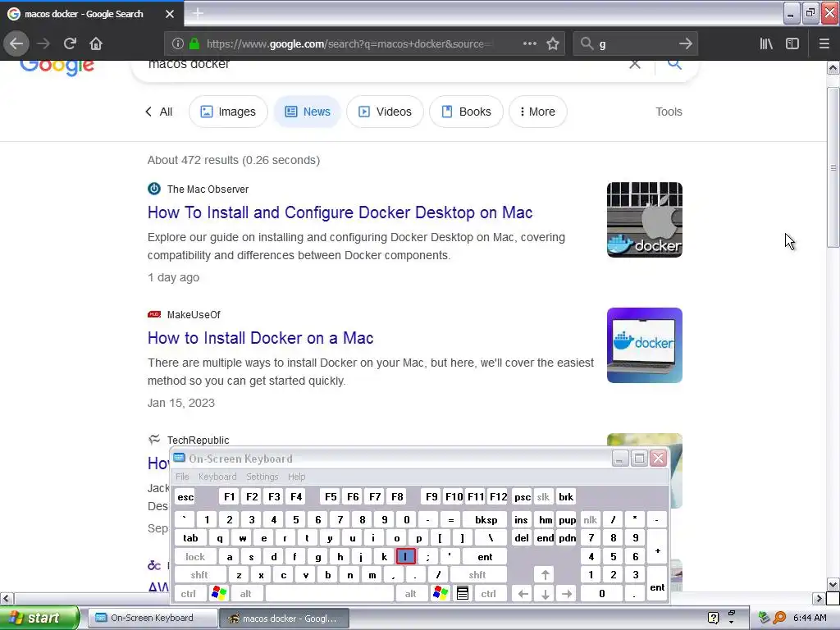Click the context menu key on keyboard
The image size is (840, 630).
point(463,593)
